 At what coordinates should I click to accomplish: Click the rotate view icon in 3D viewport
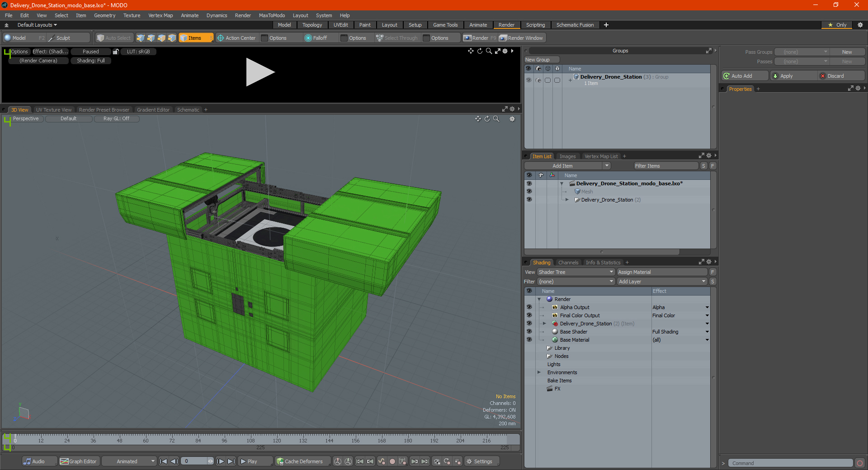487,119
